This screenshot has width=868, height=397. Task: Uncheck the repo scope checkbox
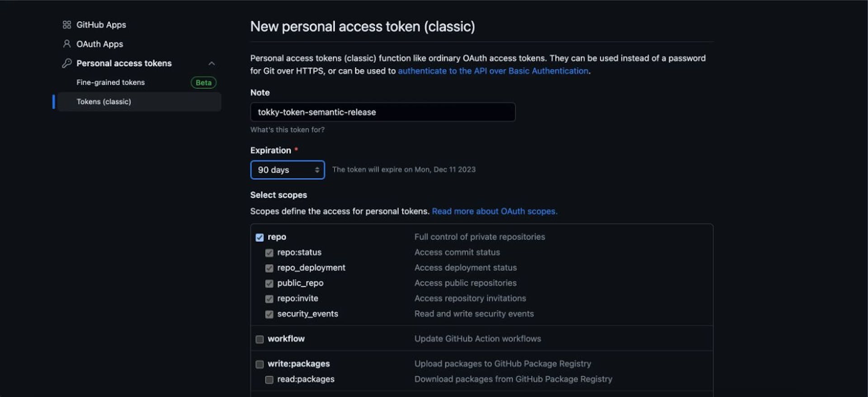point(259,237)
